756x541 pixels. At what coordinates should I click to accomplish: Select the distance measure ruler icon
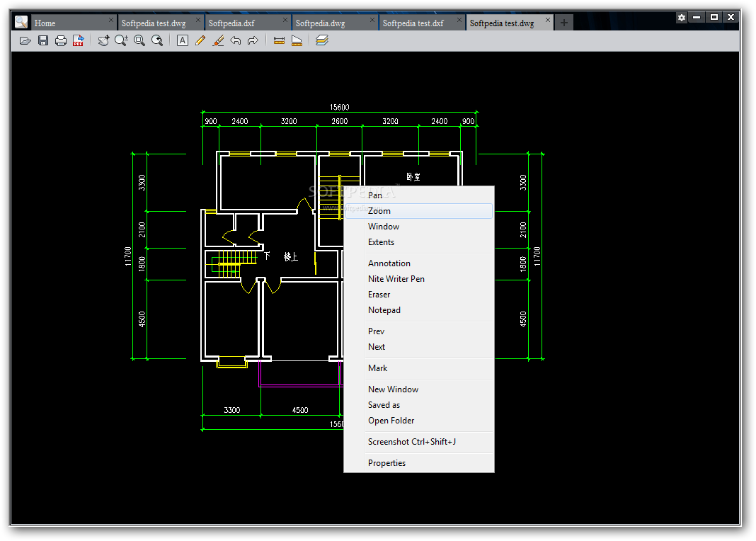coord(279,41)
